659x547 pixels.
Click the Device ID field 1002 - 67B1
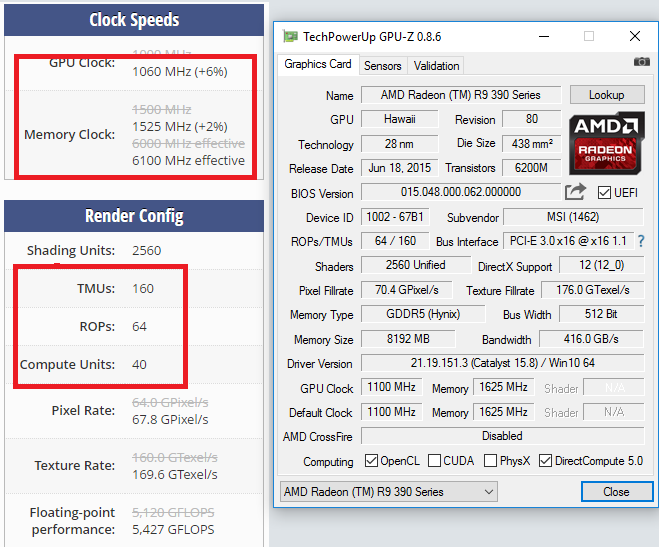click(395, 217)
